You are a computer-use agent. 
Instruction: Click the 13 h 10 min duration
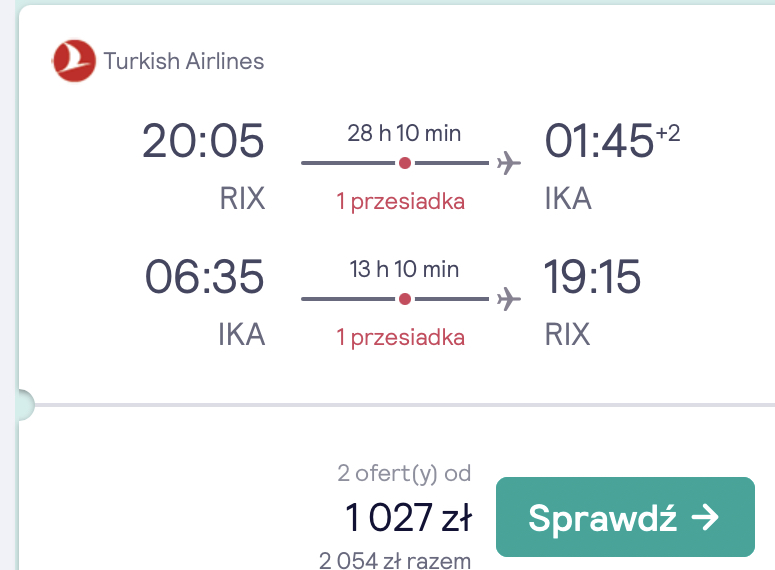point(404,269)
